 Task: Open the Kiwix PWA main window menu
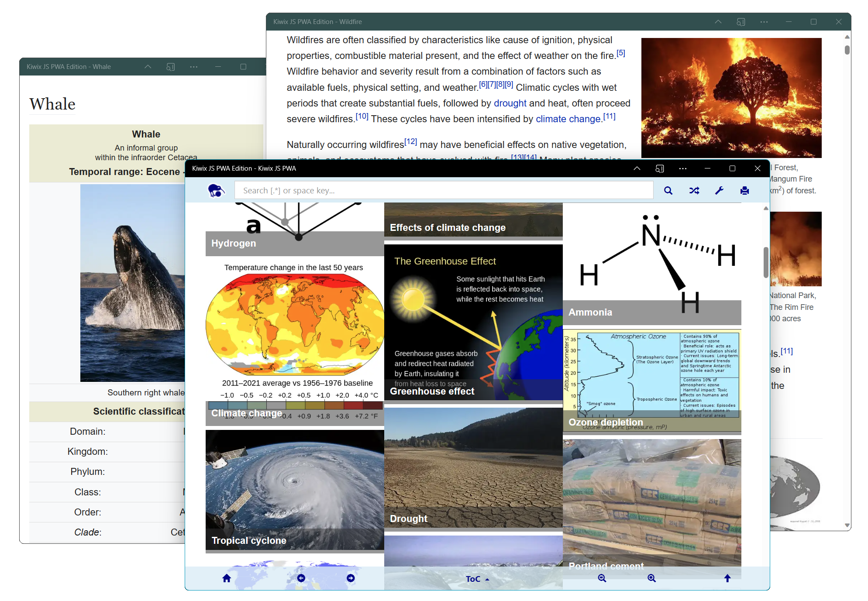682,169
